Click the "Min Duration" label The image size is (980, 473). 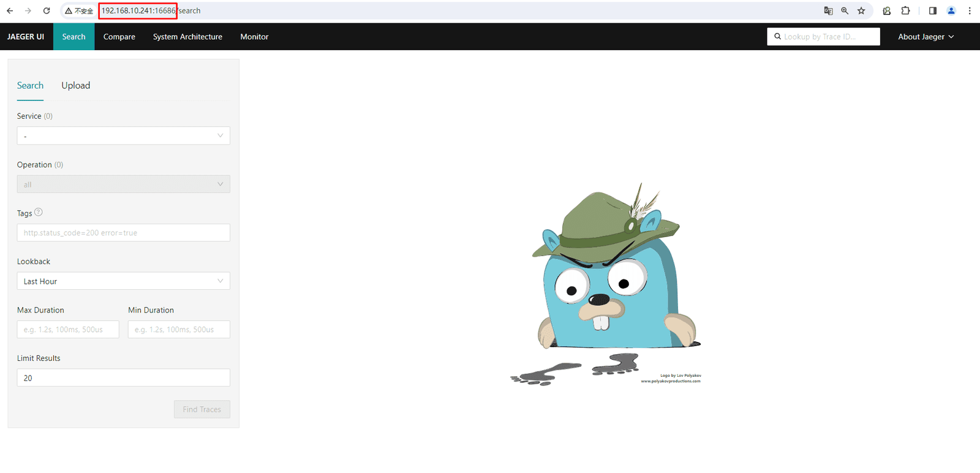click(151, 310)
